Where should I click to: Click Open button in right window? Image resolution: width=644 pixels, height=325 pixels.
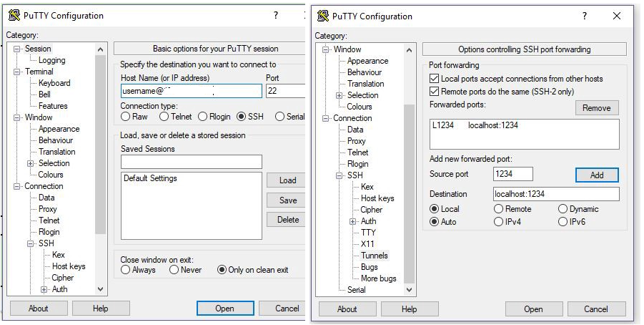click(x=533, y=309)
